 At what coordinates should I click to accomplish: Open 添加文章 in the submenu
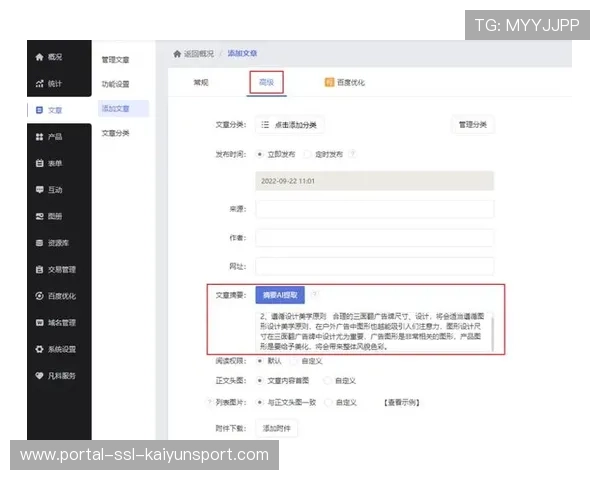pos(123,109)
